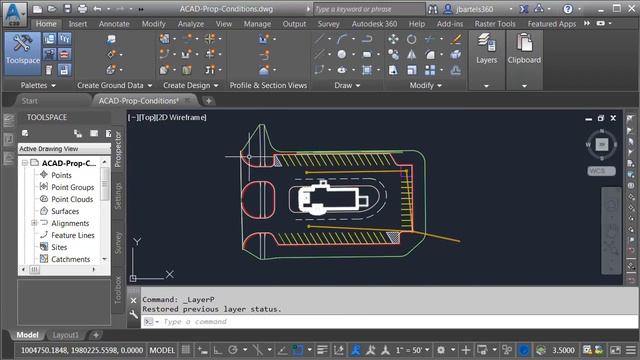This screenshot has height=360, width=640.
Task: Click the command line customize wrench icon
Action: [133, 314]
